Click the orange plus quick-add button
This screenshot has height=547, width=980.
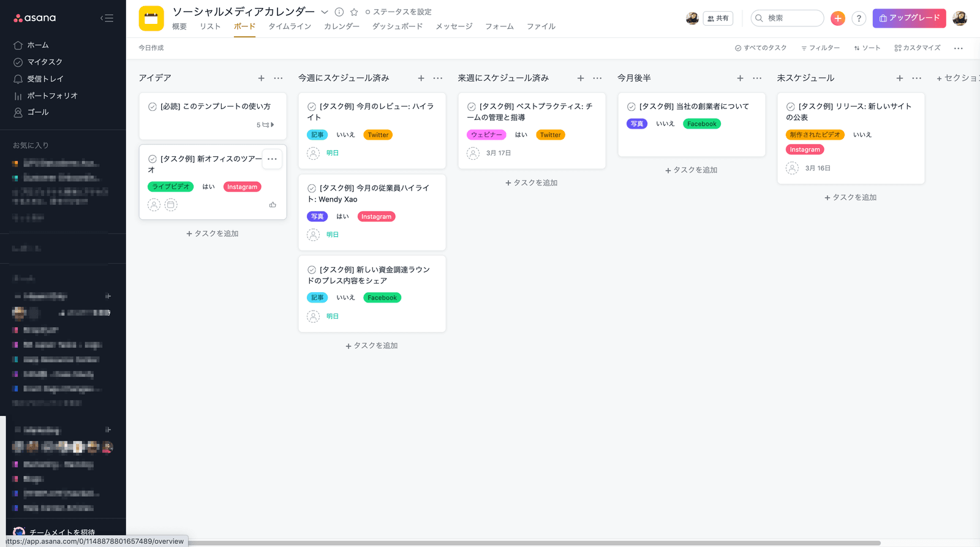(837, 18)
